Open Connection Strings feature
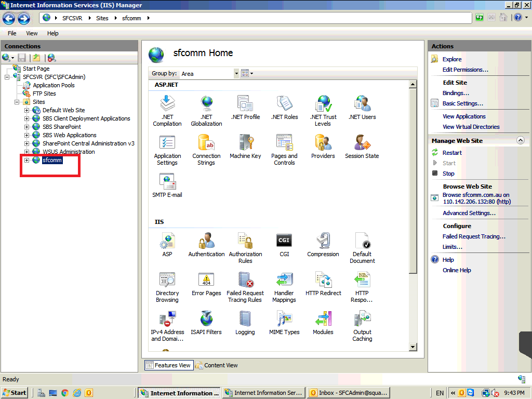 206,150
